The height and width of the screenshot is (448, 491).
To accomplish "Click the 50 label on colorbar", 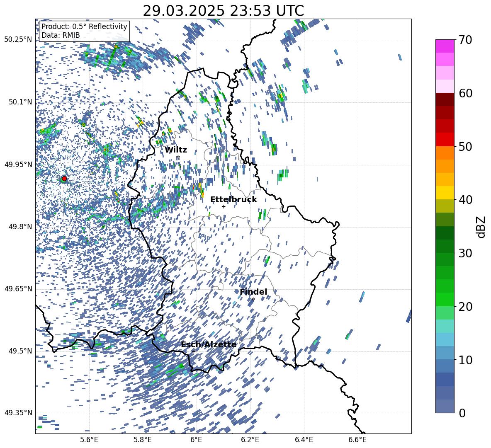I will click(x=465, y=146).
